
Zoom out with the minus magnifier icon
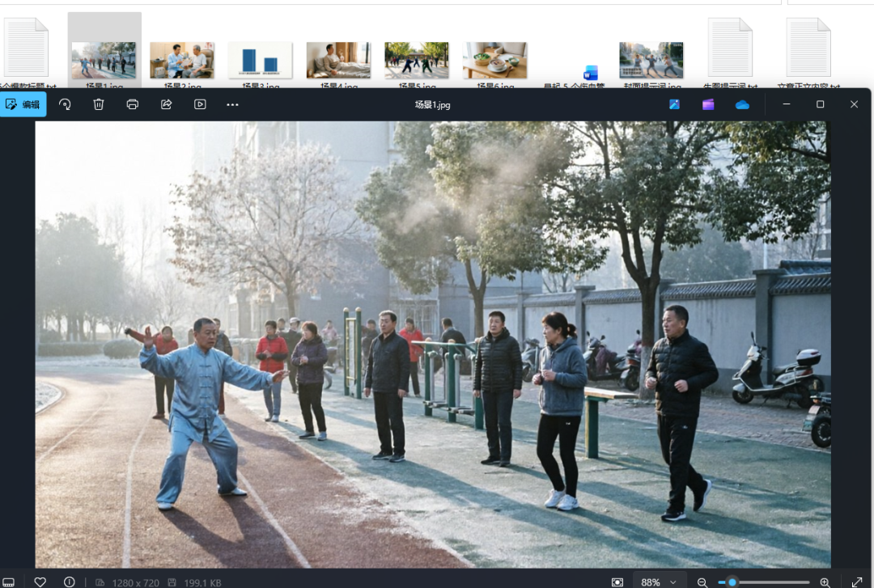(702, 582)
